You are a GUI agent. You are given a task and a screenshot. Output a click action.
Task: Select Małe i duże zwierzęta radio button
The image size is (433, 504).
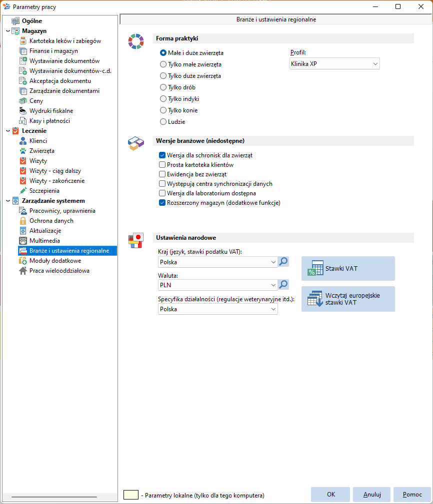point(163,53)
